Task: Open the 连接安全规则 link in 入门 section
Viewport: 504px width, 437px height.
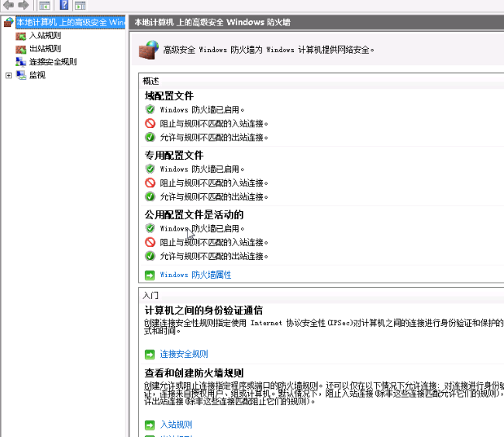Action: tap(184, 354)
